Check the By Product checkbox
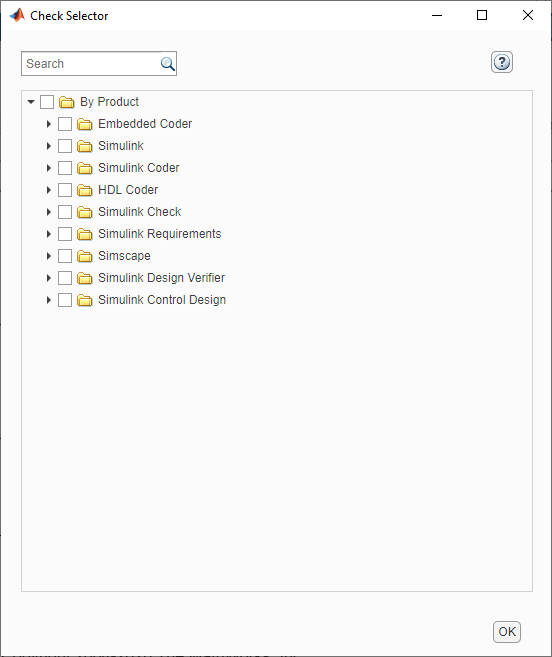 pos(47,102)
